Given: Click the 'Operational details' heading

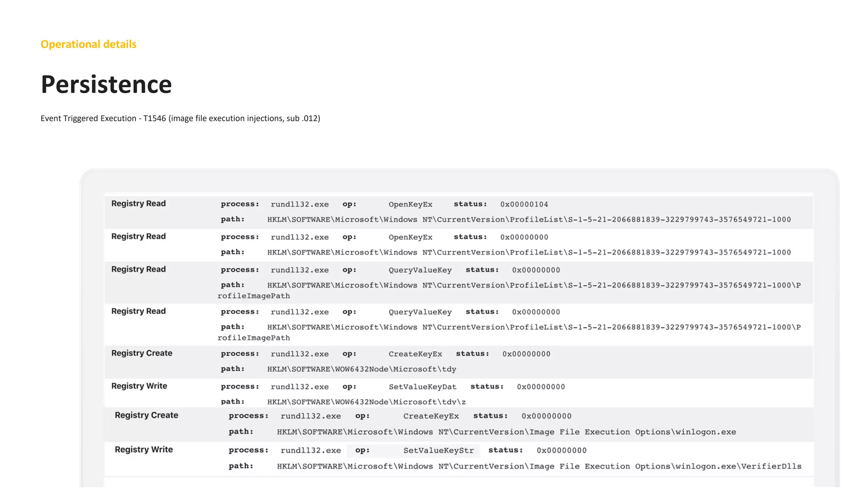Looking at the screenshot, I should click(x=88, y=44).
